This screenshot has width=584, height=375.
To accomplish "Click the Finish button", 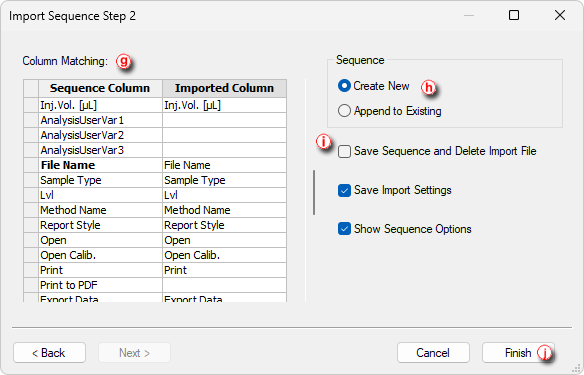I will click(x=518, y=352).
